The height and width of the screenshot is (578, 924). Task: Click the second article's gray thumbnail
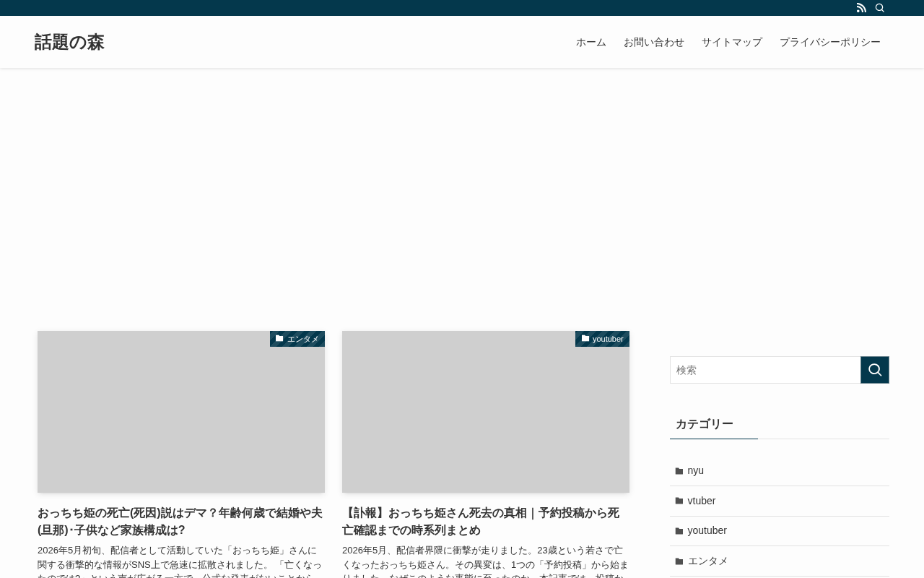(486, 412)
